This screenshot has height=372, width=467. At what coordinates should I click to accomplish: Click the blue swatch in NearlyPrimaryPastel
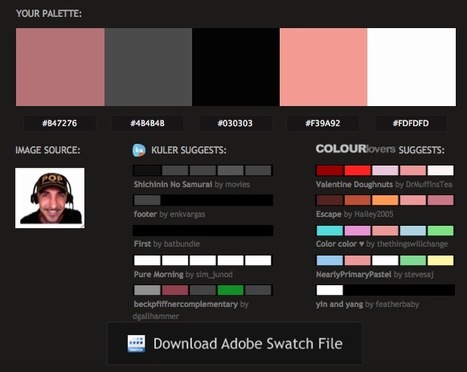tap(329, 260)
